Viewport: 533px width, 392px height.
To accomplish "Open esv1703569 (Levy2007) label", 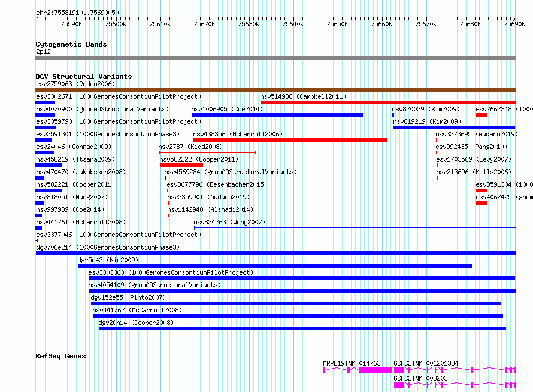I will pos(474,159).
